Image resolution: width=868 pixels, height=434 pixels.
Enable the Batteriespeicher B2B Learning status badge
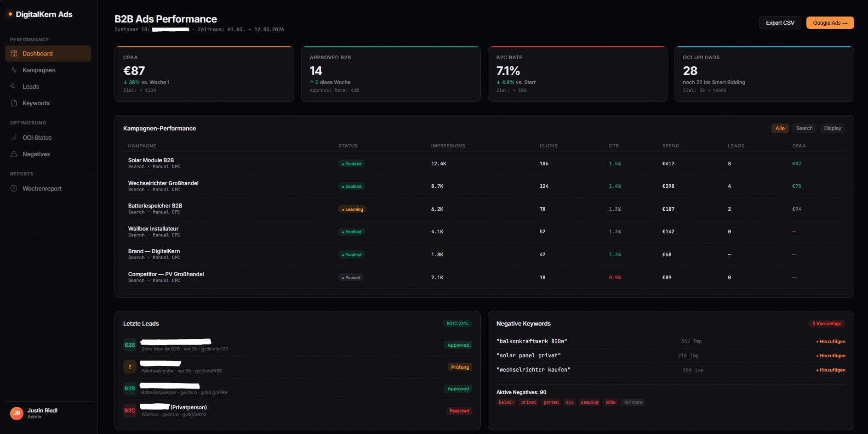352,209
